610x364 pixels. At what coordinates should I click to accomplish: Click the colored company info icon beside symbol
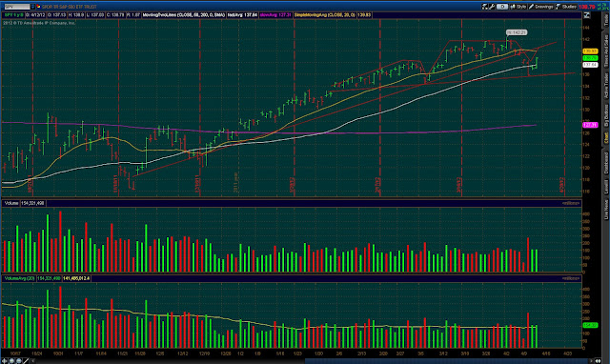(38, 7)
